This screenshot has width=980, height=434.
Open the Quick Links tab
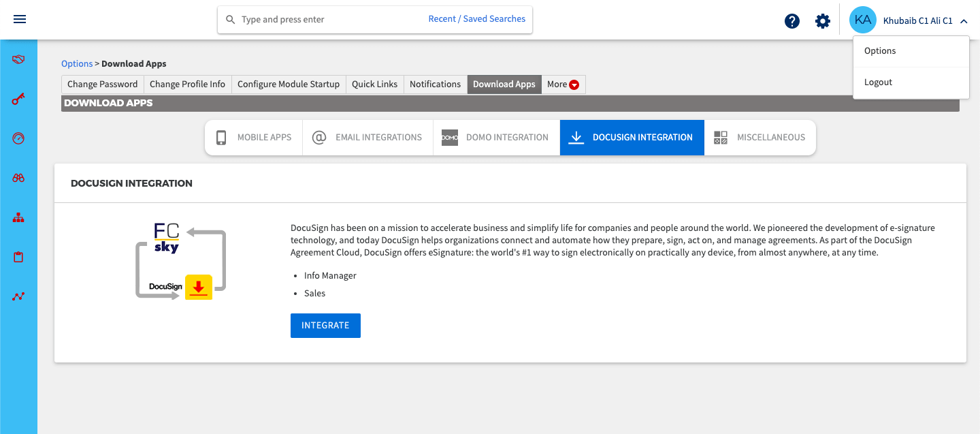[x=374, y=84]
